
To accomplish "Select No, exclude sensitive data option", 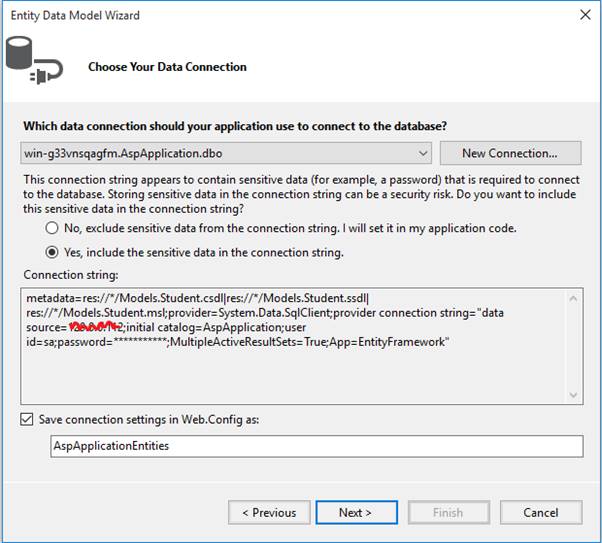I will 52,228.
